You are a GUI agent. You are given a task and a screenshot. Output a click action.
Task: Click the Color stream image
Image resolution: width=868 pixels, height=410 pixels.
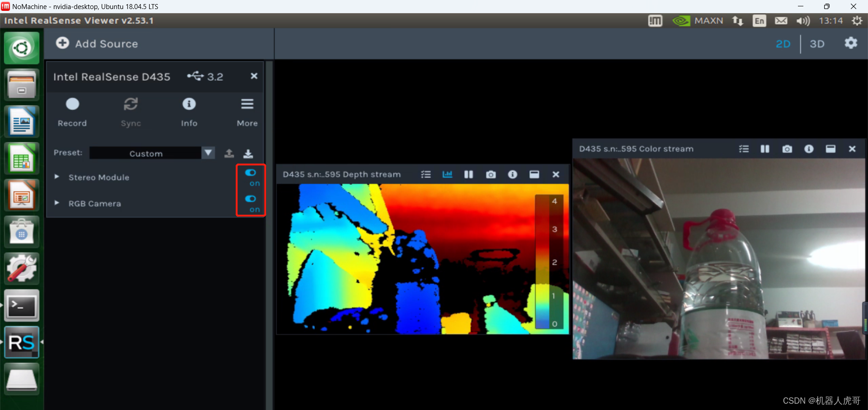tap(719, 258)
